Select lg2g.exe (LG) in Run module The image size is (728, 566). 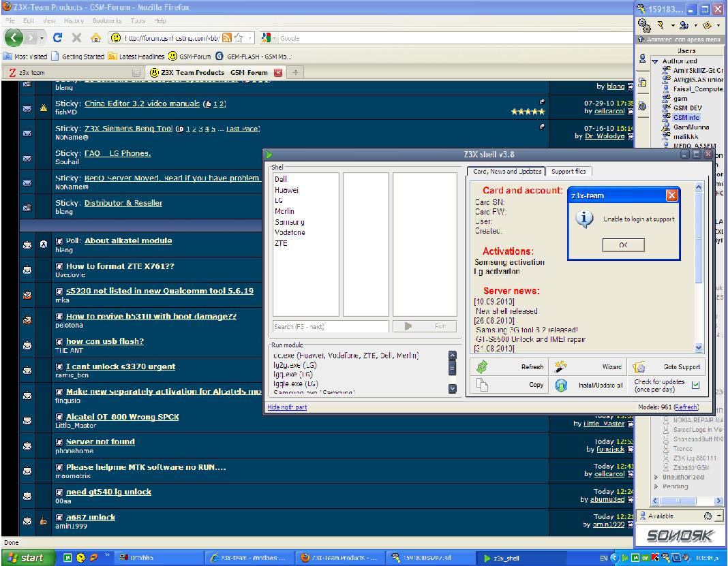point(295,365)
